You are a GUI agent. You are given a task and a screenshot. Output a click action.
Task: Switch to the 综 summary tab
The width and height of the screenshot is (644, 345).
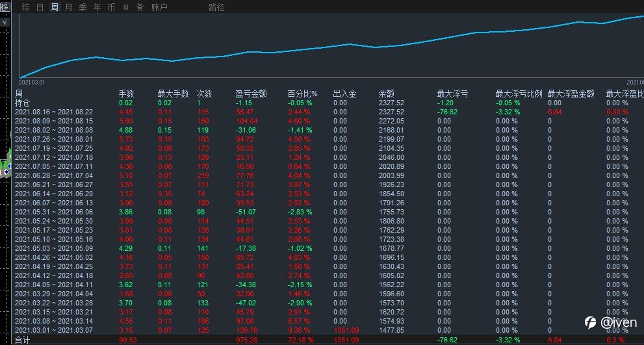click(25, 7)
